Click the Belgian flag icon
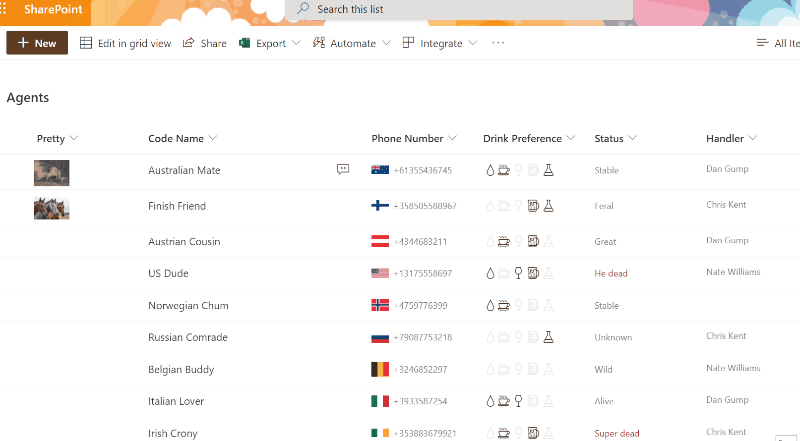 click(380, 369)
